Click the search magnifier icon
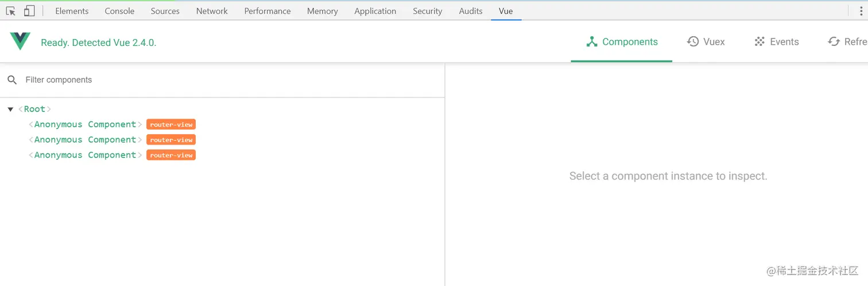 tap(12, 80)
